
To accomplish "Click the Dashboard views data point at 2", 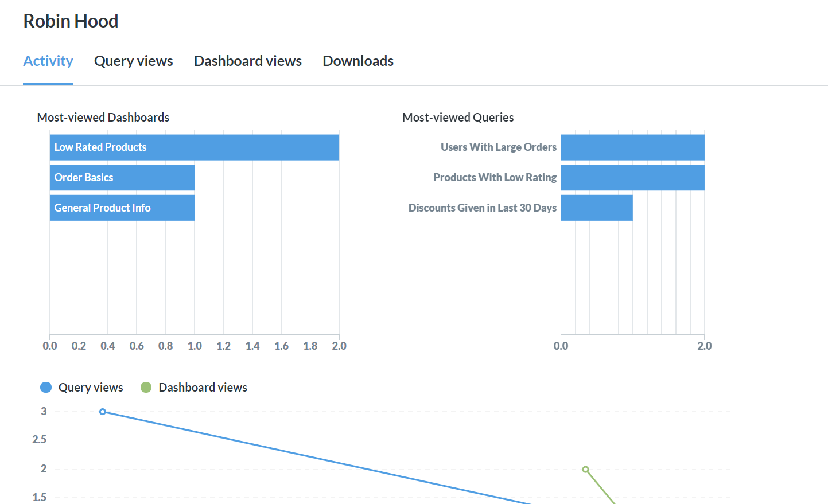I will coord(585,470).
